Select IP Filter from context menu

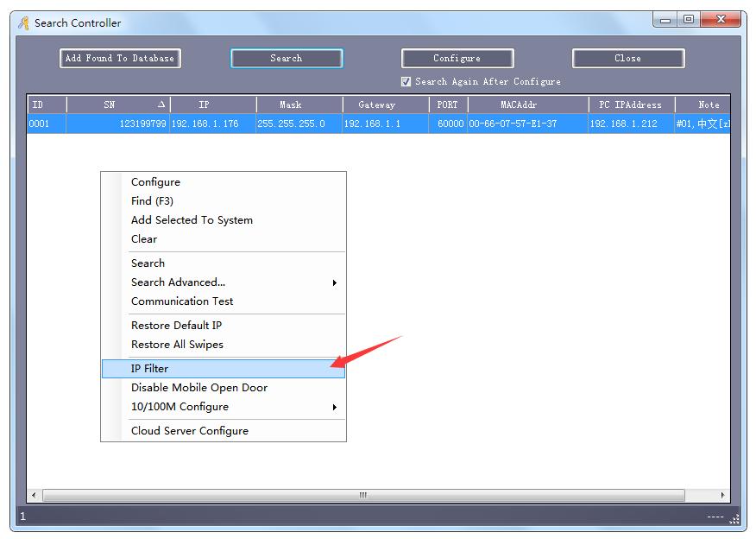[149, 369]
